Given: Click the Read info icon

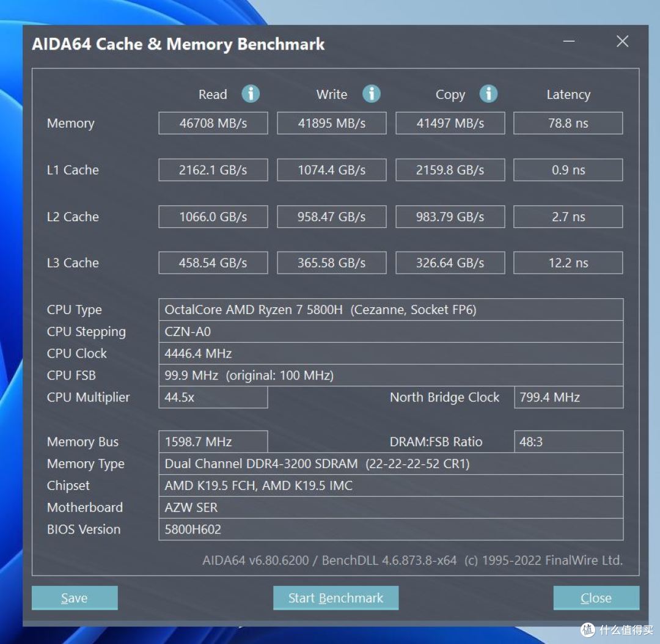Looking at the screenshot, I should [x=251, y=93].
